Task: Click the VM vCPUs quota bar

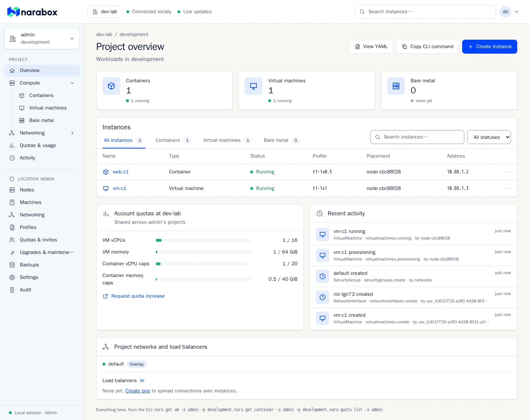Action: click(x=203, y=240)
